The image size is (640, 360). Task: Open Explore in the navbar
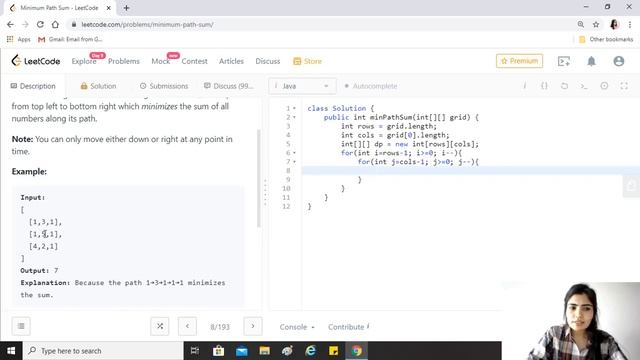tap(84, 61)
